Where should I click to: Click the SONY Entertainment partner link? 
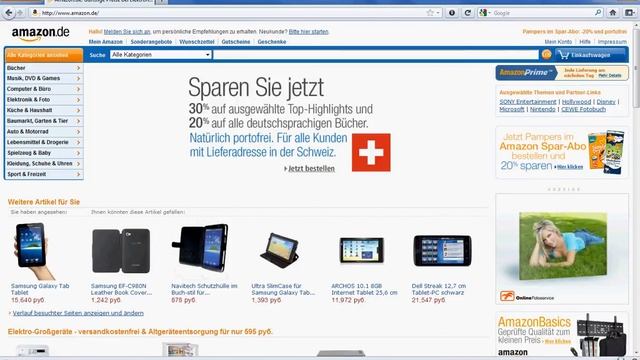tap(528, 102)
